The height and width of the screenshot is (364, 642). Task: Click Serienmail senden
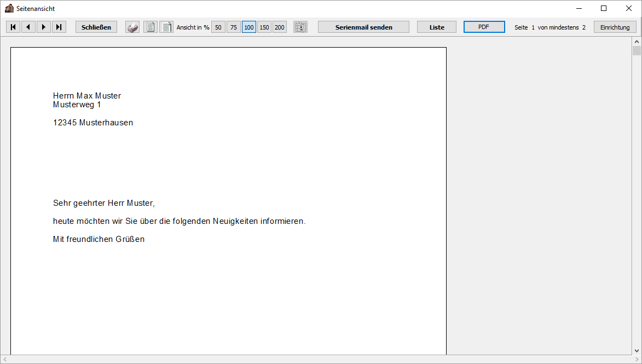[x=363, y=27]
